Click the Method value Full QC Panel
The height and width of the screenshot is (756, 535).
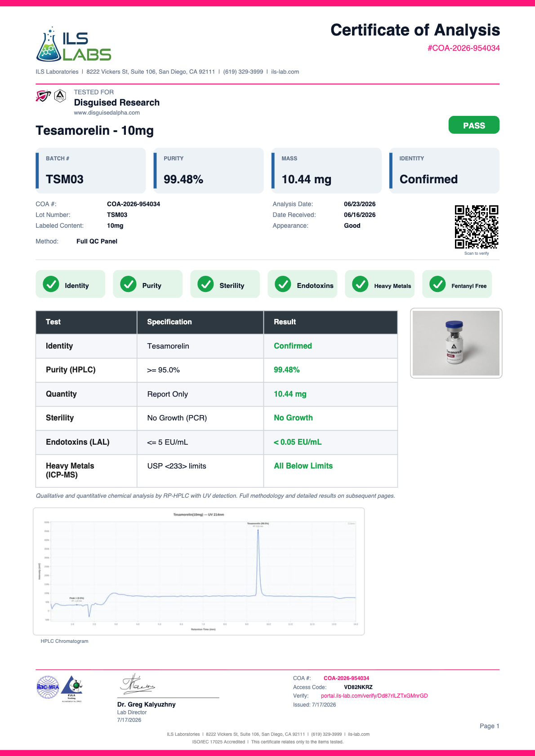pos(97,241)
